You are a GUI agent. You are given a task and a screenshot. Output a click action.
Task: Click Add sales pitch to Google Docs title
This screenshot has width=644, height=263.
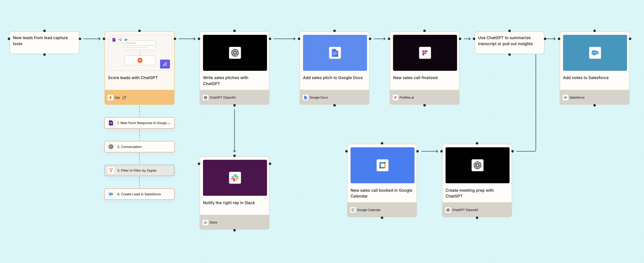(332, 78)
